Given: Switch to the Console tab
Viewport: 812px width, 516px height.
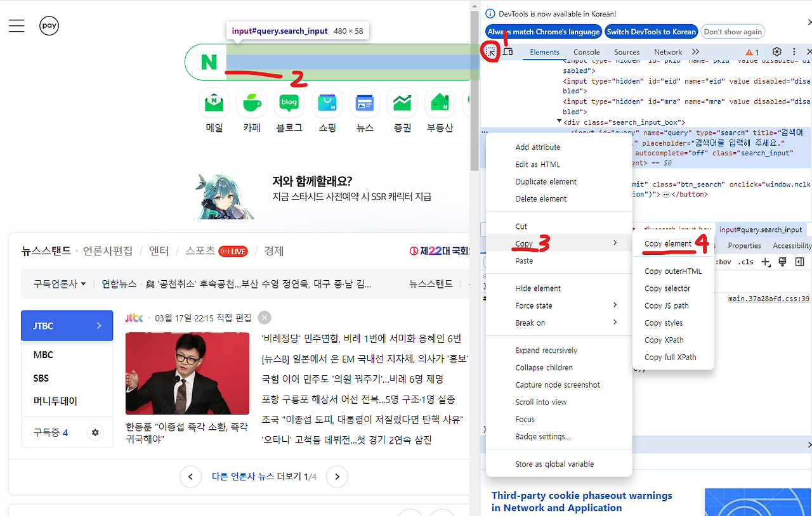Looking at the screenshot, I should [587, 52].
